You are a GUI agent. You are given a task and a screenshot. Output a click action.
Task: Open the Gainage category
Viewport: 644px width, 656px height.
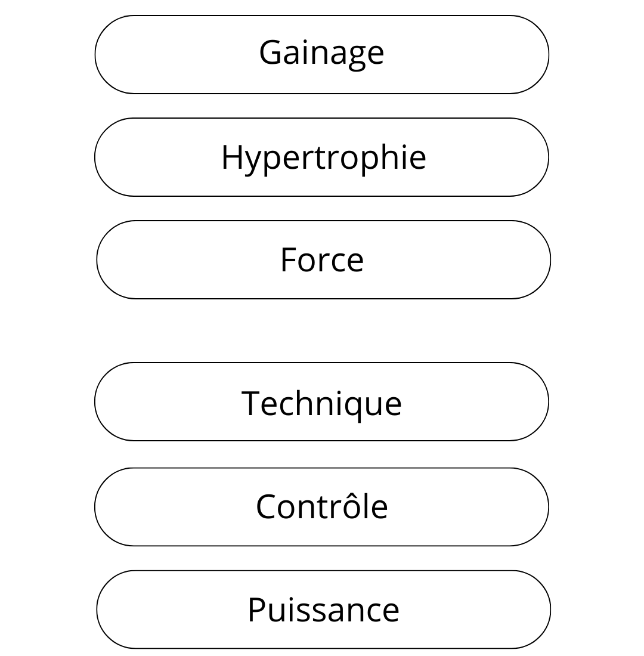321,54
